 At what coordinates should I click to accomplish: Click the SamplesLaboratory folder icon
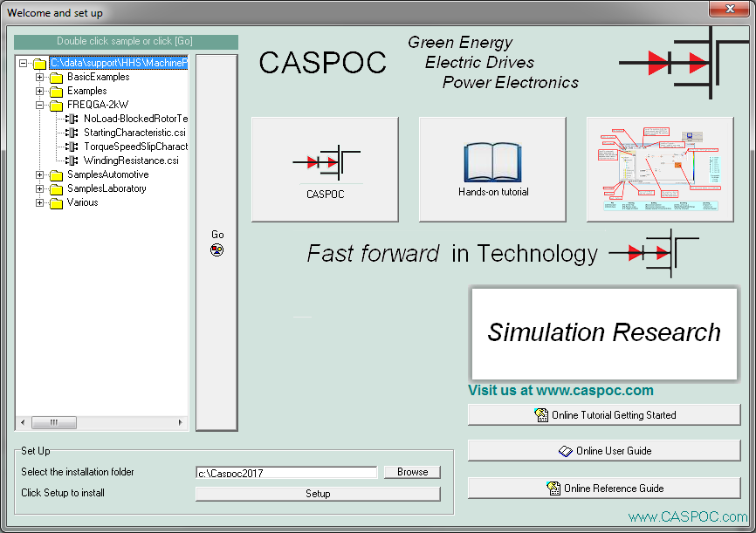[57, 189]
